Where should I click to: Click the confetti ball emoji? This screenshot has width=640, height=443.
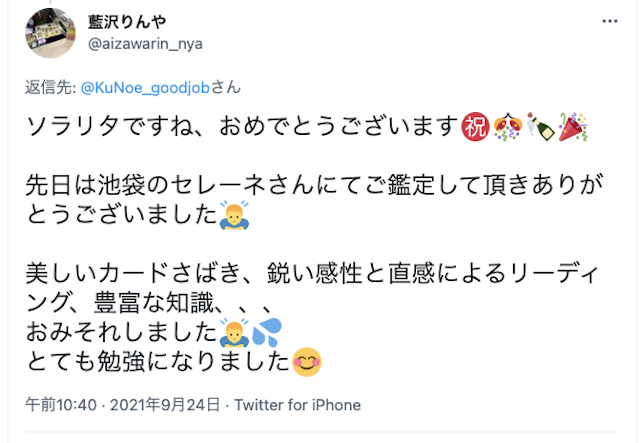[507, 127]
